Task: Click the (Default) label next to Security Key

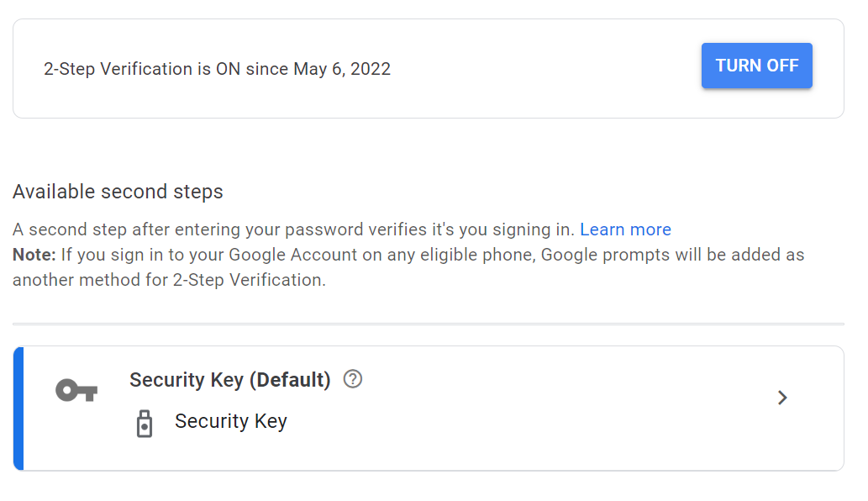Action: 290,380
